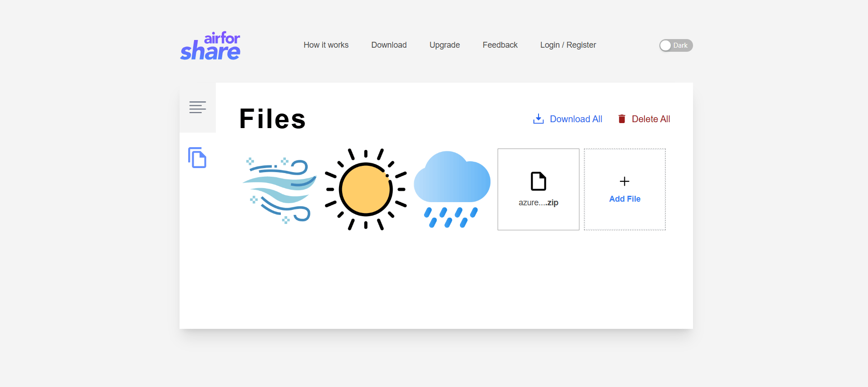Open the text lines sidebar icon

coord(198,107)
